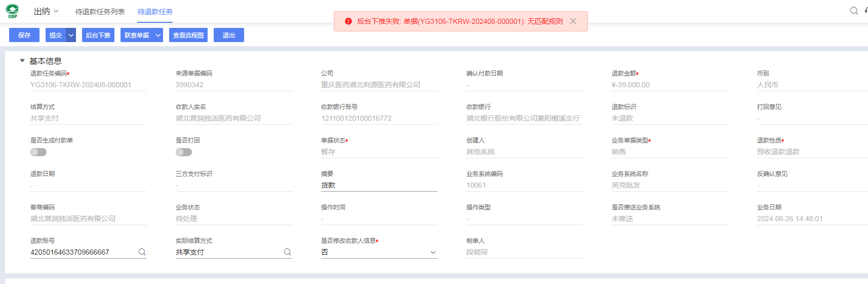Click the 退款性质 value 预收退款退款

point(778,152)
